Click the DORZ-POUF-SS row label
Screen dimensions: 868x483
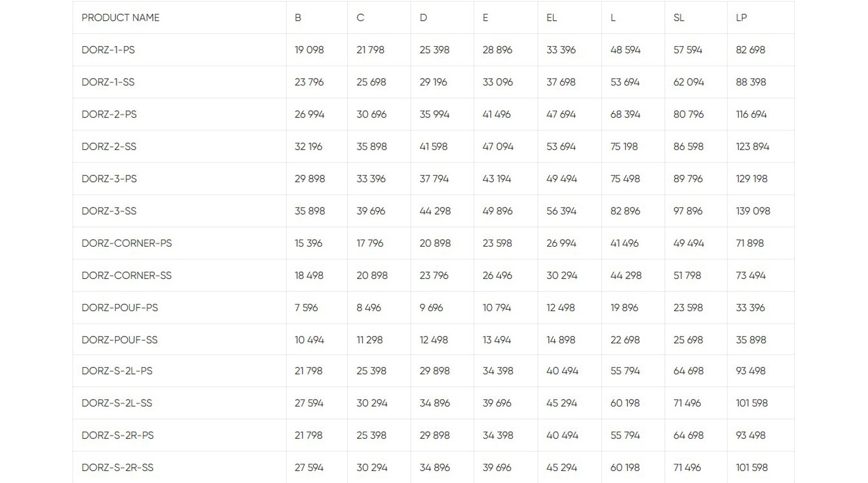coord(119,340)
